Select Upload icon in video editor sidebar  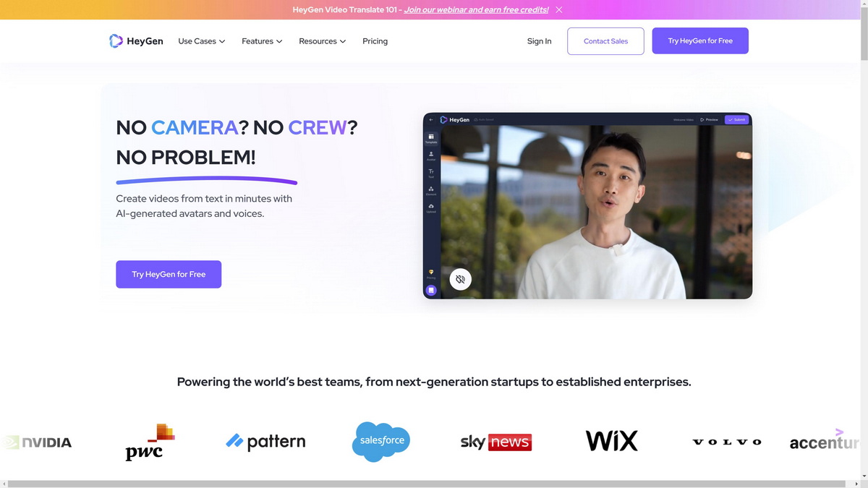tap(431, 208)
